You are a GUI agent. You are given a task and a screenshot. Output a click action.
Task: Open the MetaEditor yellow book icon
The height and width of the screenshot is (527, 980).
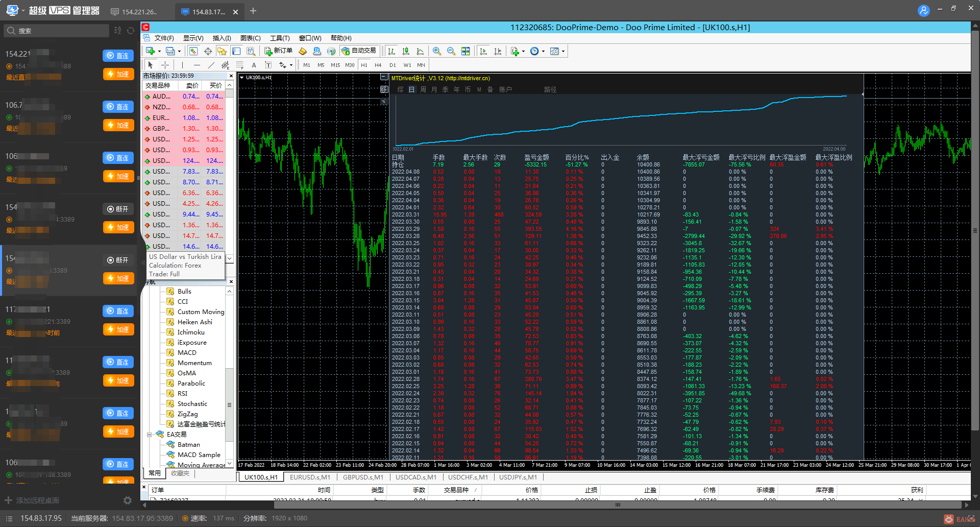click(x=303, y=51)
